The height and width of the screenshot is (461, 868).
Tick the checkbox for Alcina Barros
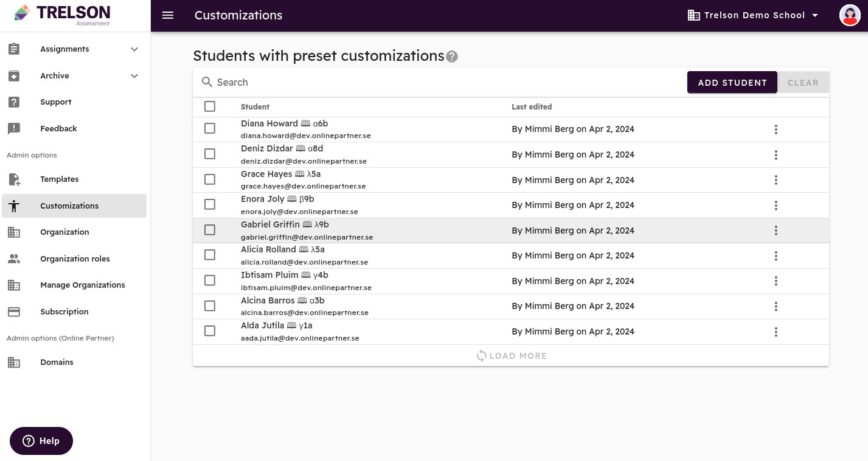[210, 306]
